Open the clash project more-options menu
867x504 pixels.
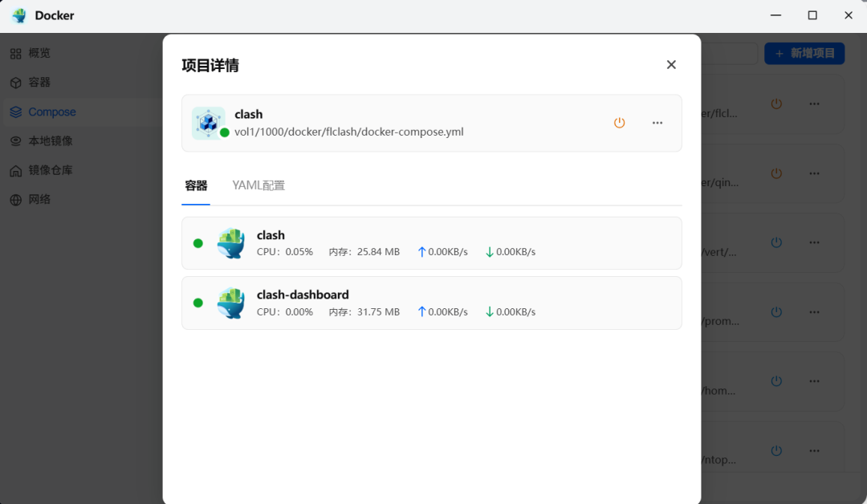[x=657, y=123]
